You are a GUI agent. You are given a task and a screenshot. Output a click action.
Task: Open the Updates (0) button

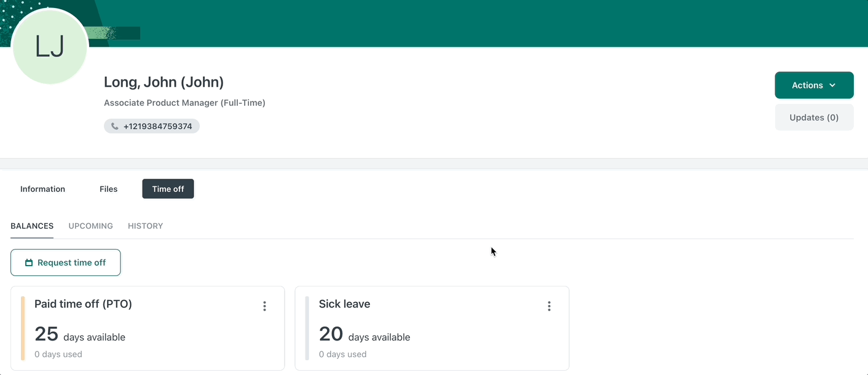pyautogui.click(x=813, y=117)
